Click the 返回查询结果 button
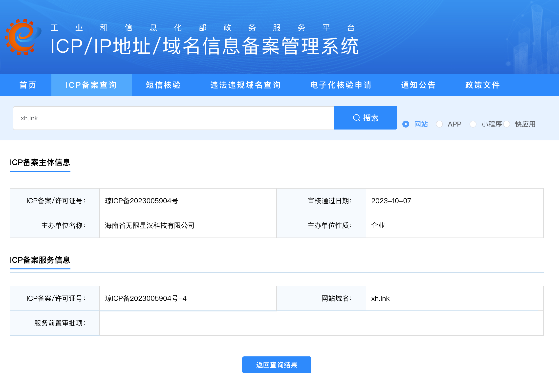Viewport: 559px width, 392px height. tap(277, 365)
